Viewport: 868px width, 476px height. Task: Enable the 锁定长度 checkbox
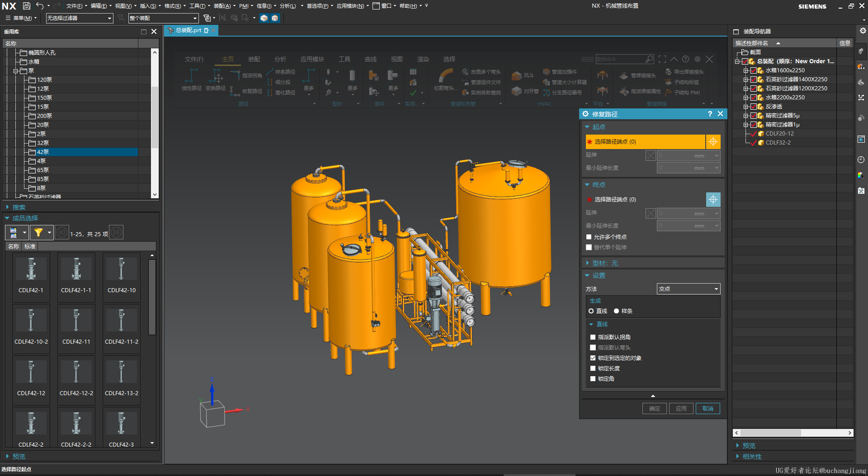click(593, 369)
